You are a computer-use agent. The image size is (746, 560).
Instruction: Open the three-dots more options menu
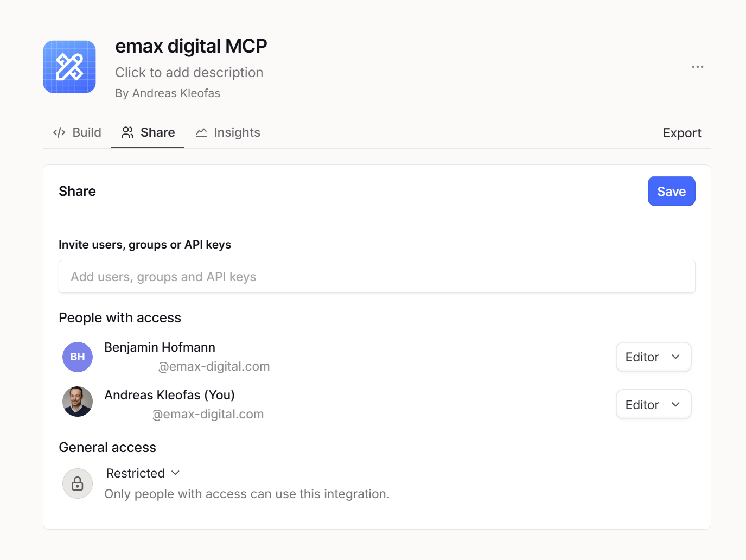tap(698, 67)
